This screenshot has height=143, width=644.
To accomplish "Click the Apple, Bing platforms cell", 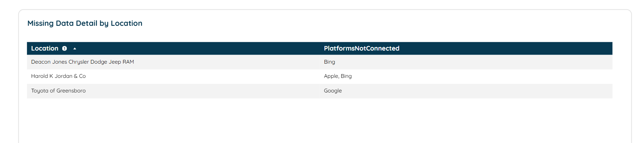I will [x=338, y=76].
